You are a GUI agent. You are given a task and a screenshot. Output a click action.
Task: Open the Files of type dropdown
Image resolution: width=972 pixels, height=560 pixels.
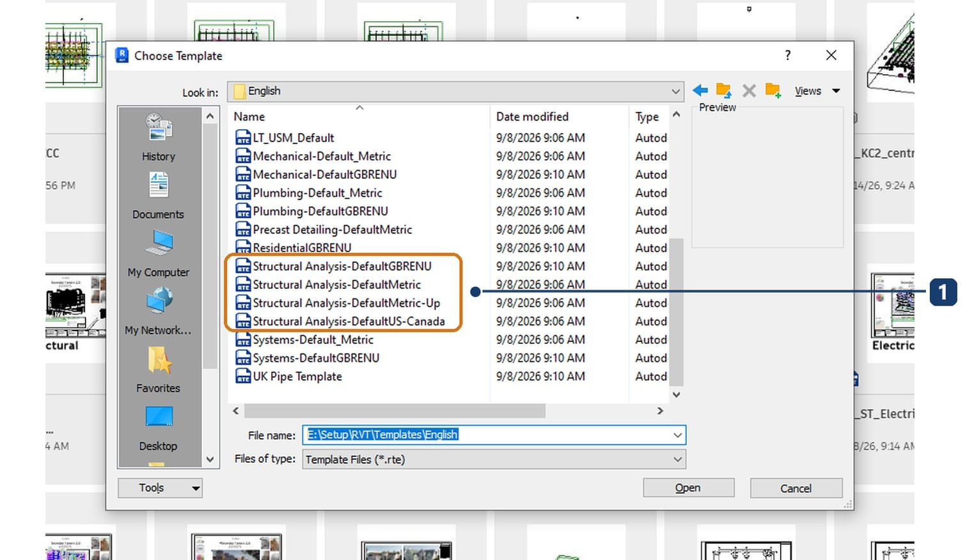tap(494, 460)
